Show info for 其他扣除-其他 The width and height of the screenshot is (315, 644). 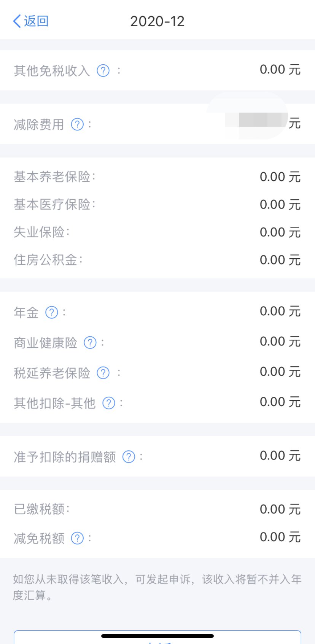tap(109, 403)
